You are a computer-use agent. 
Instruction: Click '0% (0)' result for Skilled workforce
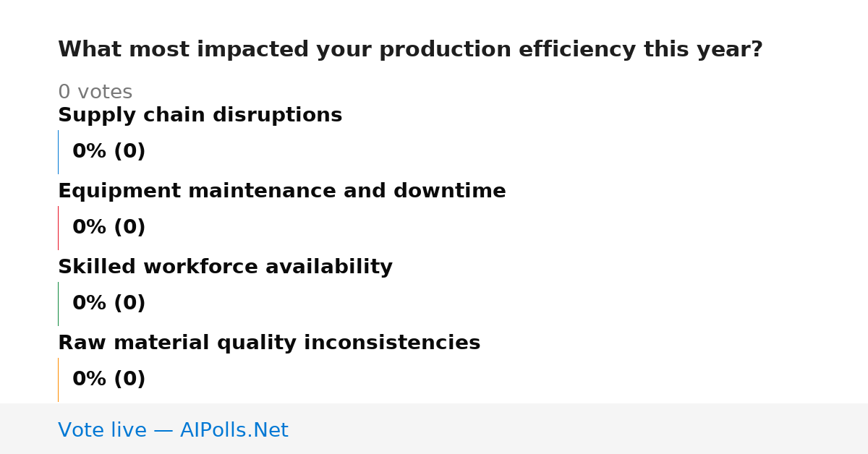coord(109,304)
